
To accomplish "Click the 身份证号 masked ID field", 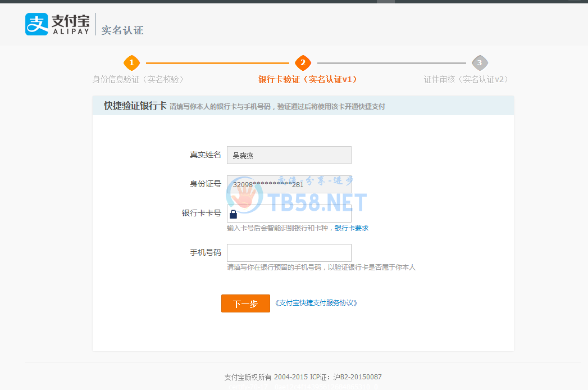I will 289,184.
